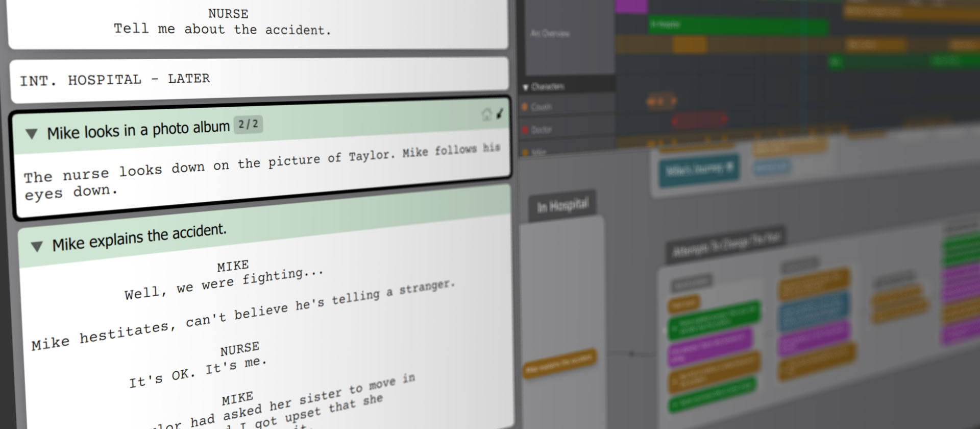The height and width of the screenshot is (429, 980).
Task: Click the long green In Hospital timeline bar
Action: click(x=738, y=26)
